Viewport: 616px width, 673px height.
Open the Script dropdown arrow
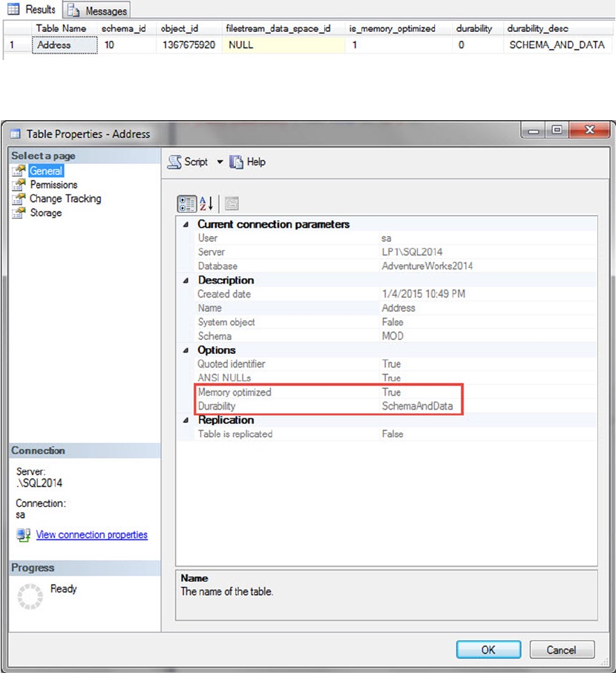tap(220, 162)
